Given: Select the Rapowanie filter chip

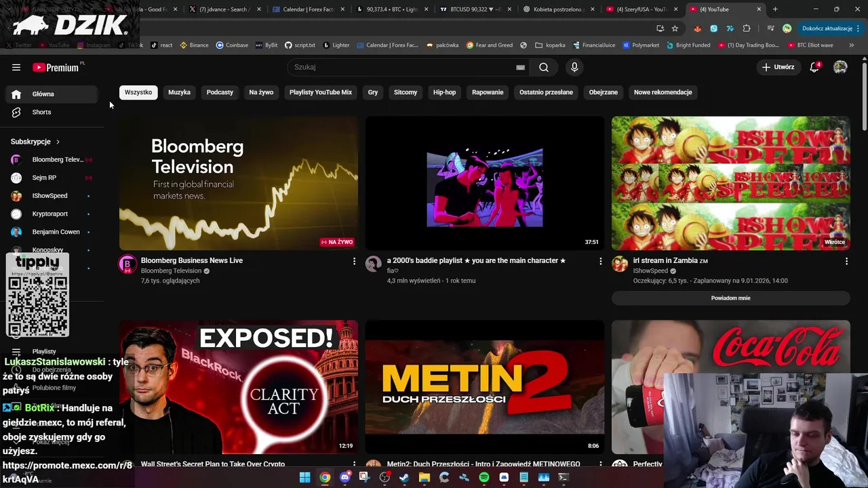Looking at the screenshot, I should [x=488, y=92].
